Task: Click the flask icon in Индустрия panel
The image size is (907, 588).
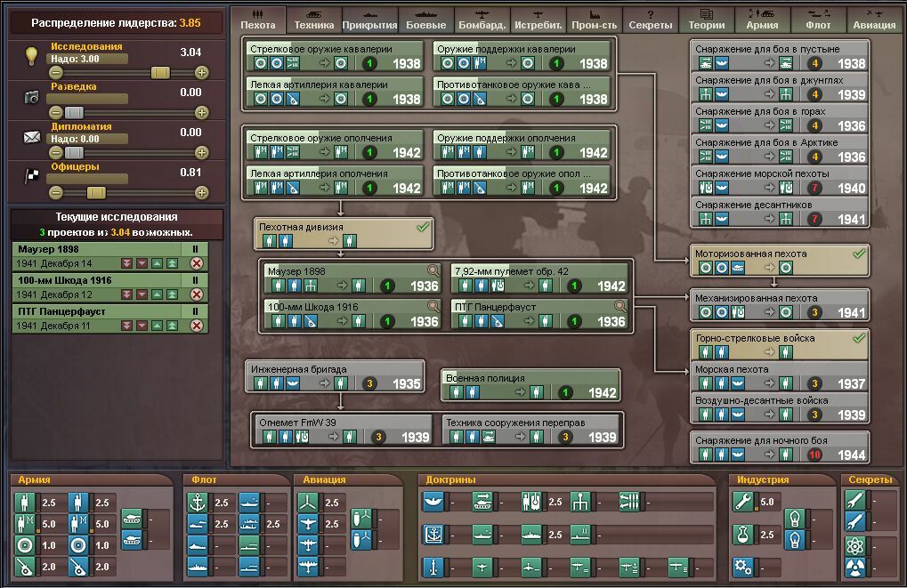Action: tap(742, 535)
